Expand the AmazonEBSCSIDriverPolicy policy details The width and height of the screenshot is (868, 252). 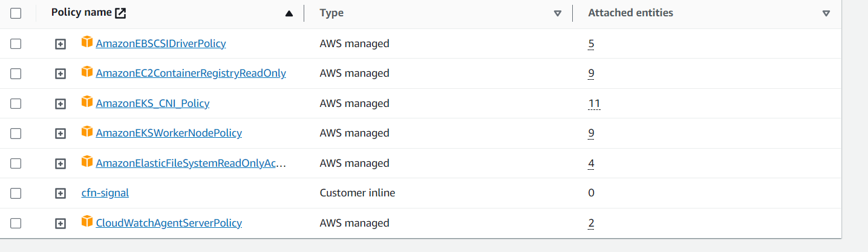(60, 44)
